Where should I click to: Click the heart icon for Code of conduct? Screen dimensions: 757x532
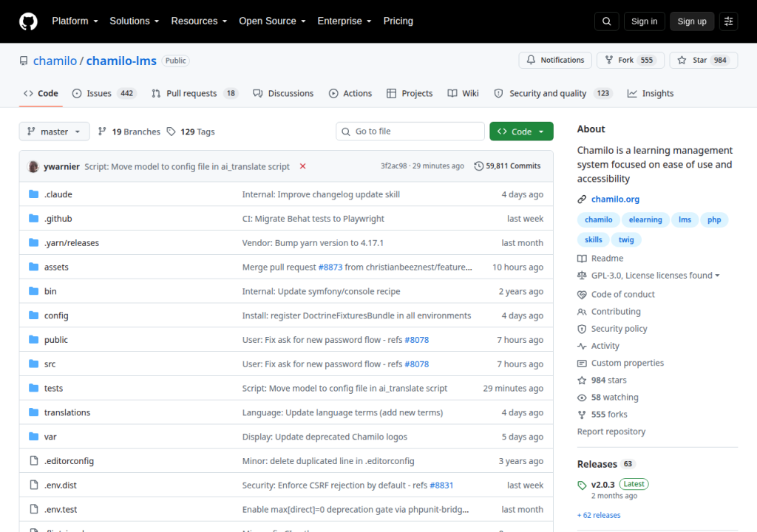[582, 295]
